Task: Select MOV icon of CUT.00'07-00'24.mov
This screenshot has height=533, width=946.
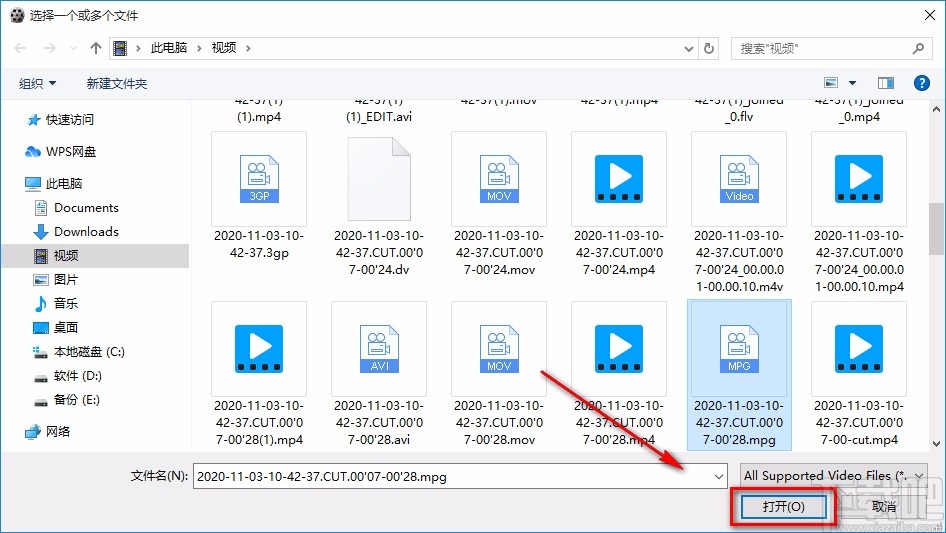Action: pos(499,179)
